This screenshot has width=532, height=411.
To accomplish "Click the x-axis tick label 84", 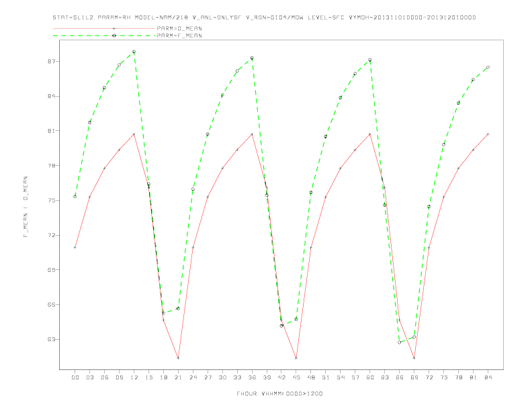I will point(488,377).
